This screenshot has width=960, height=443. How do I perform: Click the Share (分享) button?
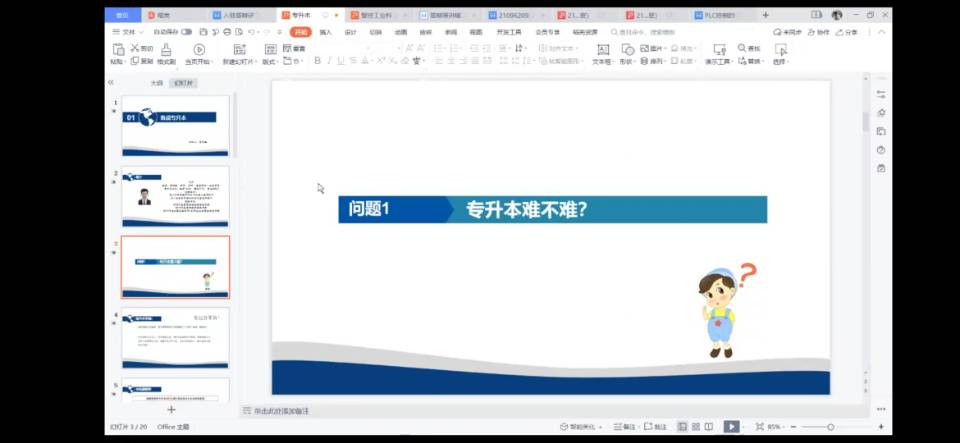pos(847,32)
